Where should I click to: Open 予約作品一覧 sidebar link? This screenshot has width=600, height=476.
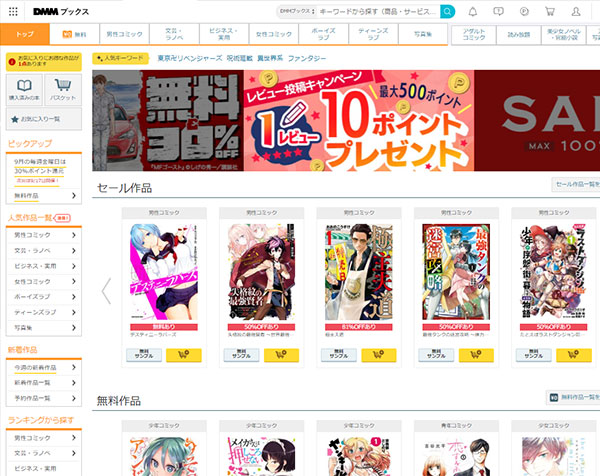pos(44,398)
